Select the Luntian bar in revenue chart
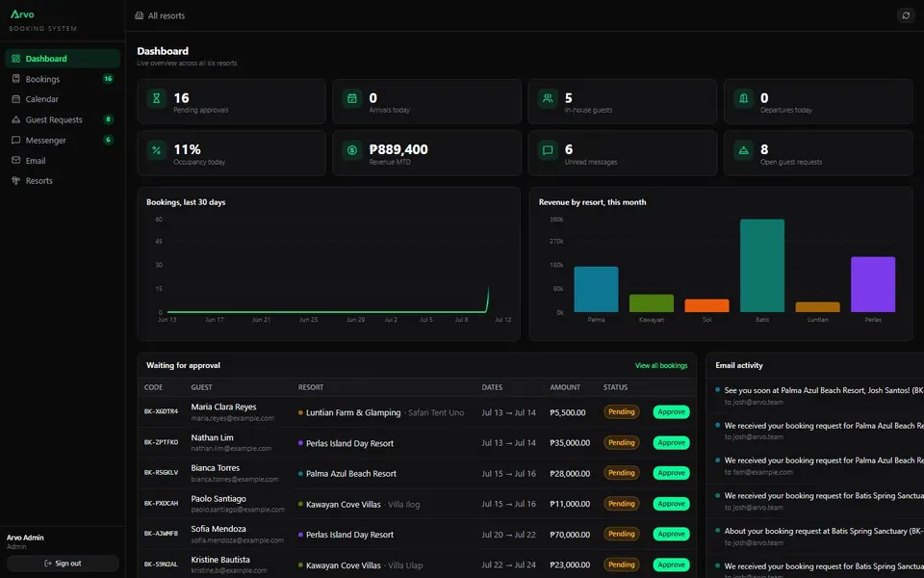Image resolution: width=924 pixels, height=578 pixels. 817,306
